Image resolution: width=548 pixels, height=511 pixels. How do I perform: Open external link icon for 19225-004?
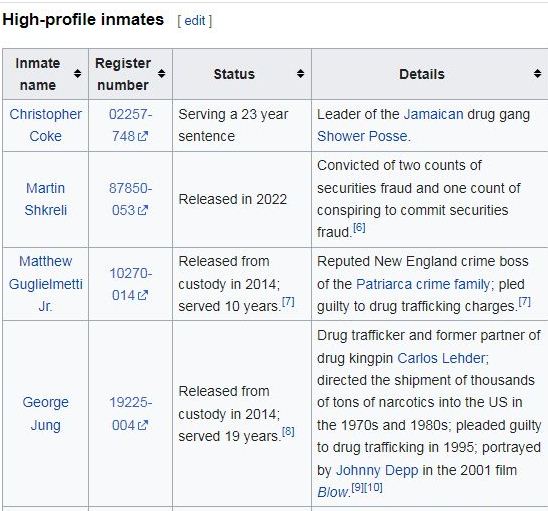coord(143,425)
